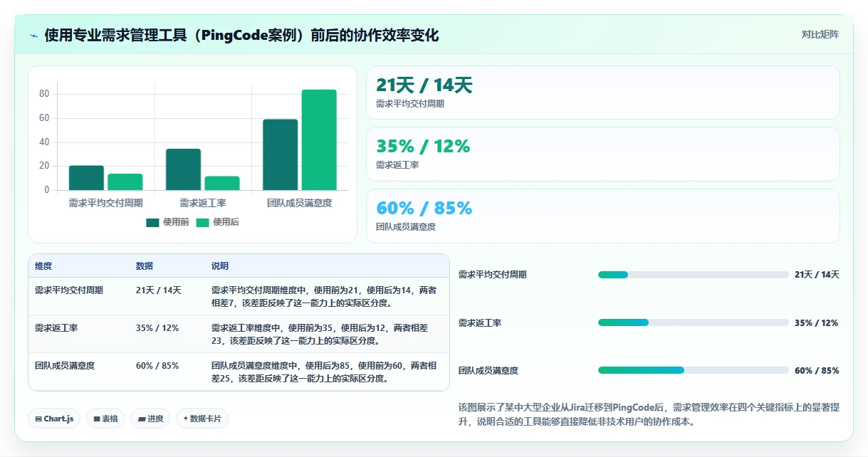868x457 pixels.
Task: Click table cell 35% / 12%
Action: pyautogui.click(x=157, y=328)
